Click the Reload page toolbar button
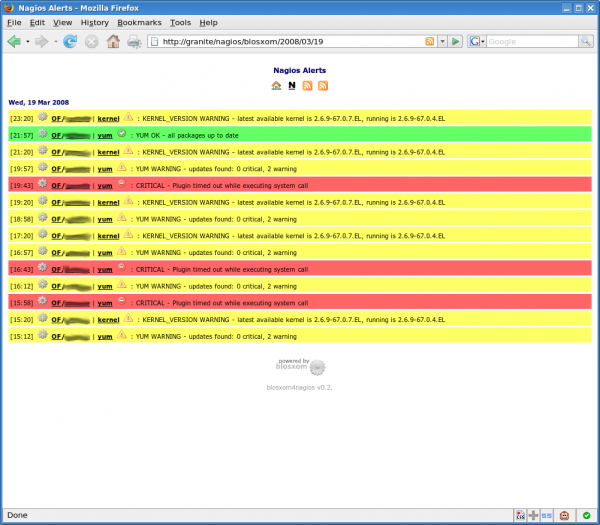 click(x=70, y=42)
